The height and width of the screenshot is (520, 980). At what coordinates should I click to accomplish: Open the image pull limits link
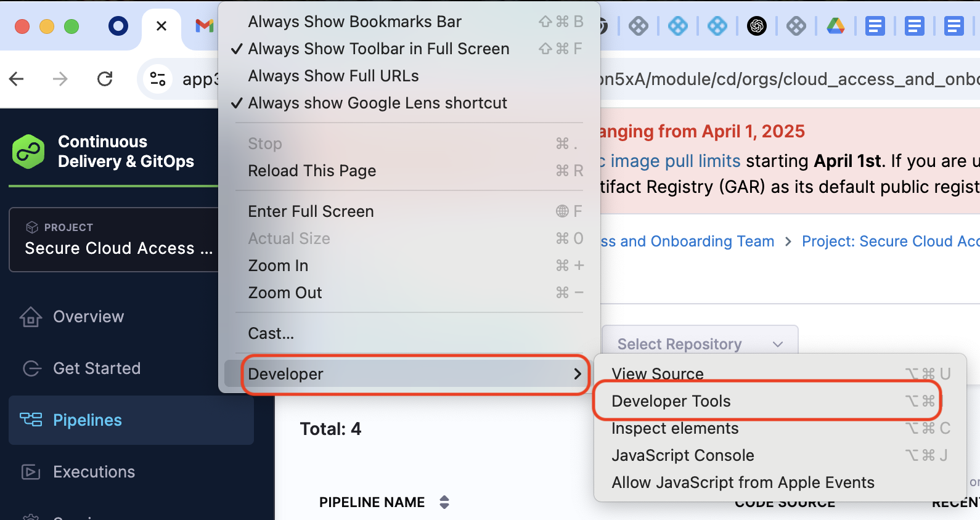click(675, 161)
